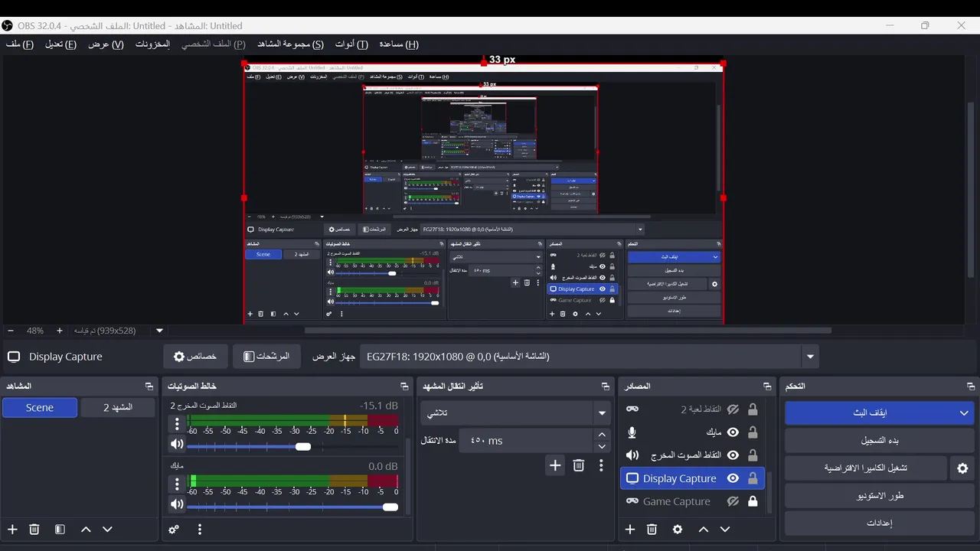Remove transition using trash icon in transitions panel

click(579, 465)
